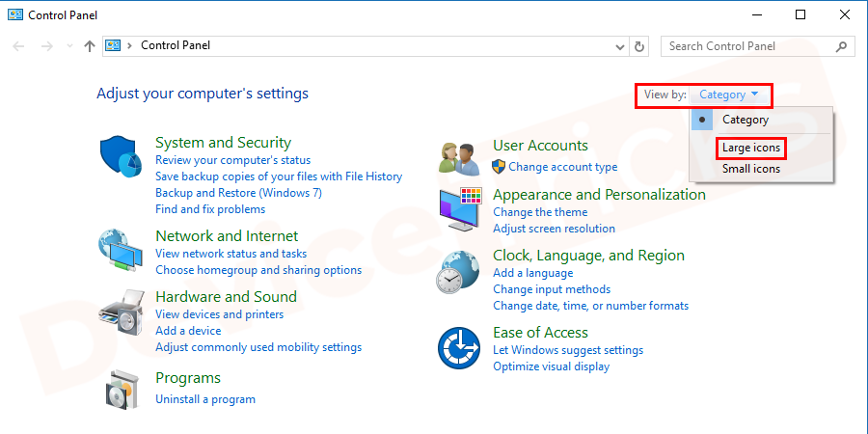Screen dimensions: 868x434
Task: Open the Adjust screen resolution link
Action: coord(554,229)
